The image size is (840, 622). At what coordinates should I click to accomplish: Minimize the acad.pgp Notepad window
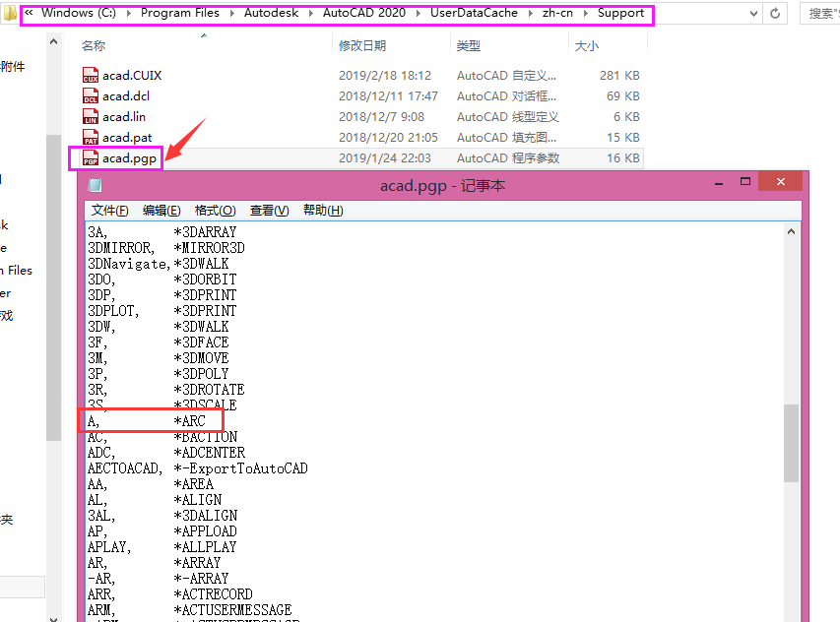tap(719, 184)
